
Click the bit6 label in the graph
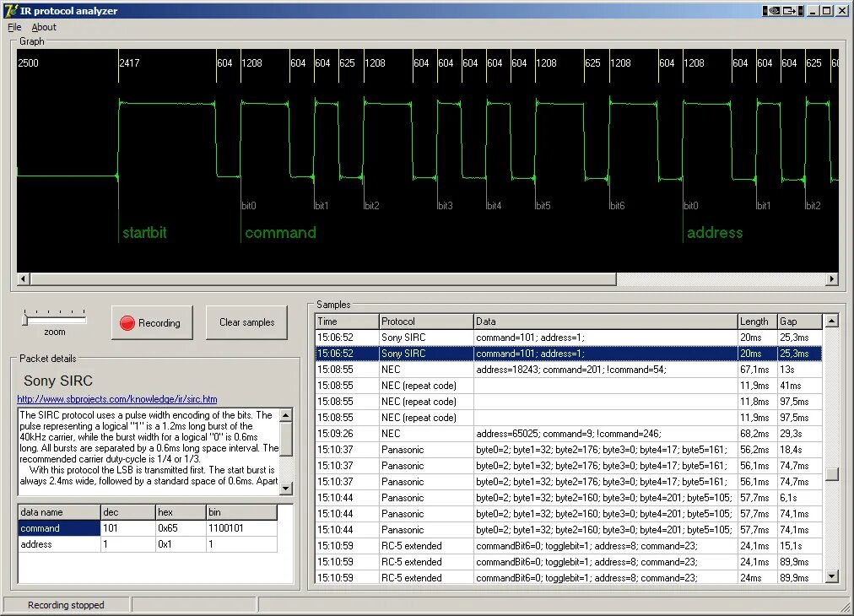[x=617, y=206]
